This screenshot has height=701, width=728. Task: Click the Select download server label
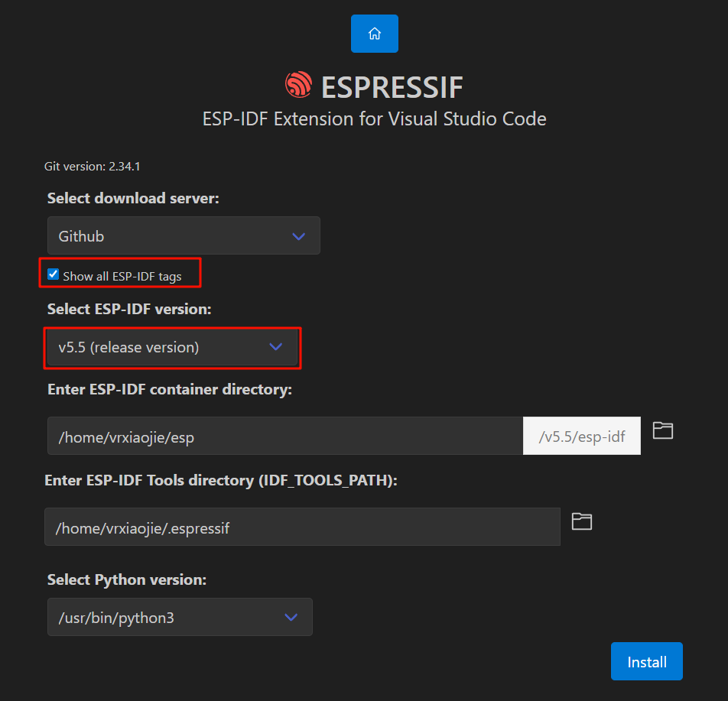[x=133, y=198]
